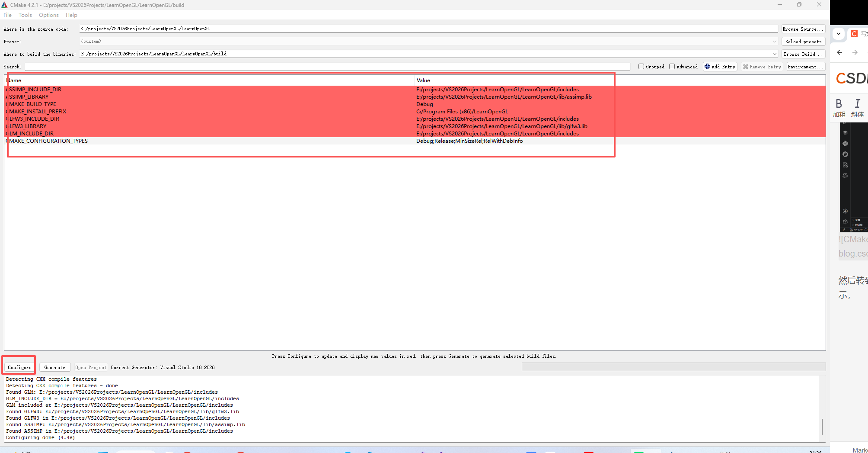Select GLM_INCLUDE_DIR entry
This screenshot has height=453, width=868.
[30, 134]
